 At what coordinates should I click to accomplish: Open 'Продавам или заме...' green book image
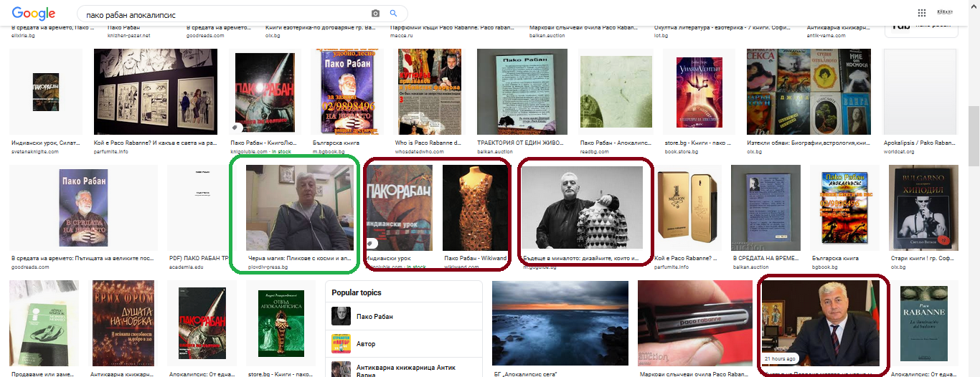tap(44, 323)
